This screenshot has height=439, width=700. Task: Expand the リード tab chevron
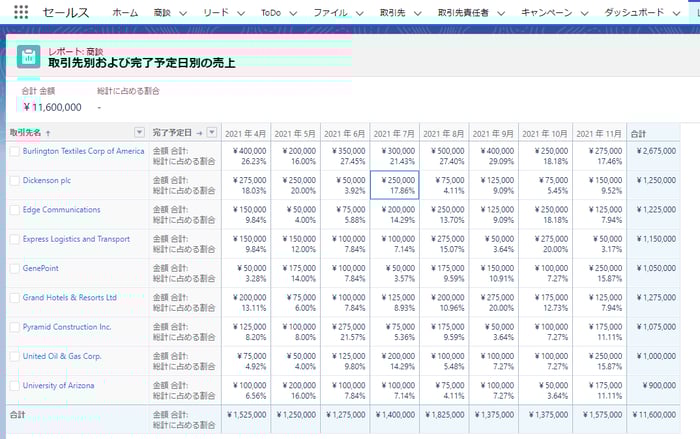tap(241, 13)
